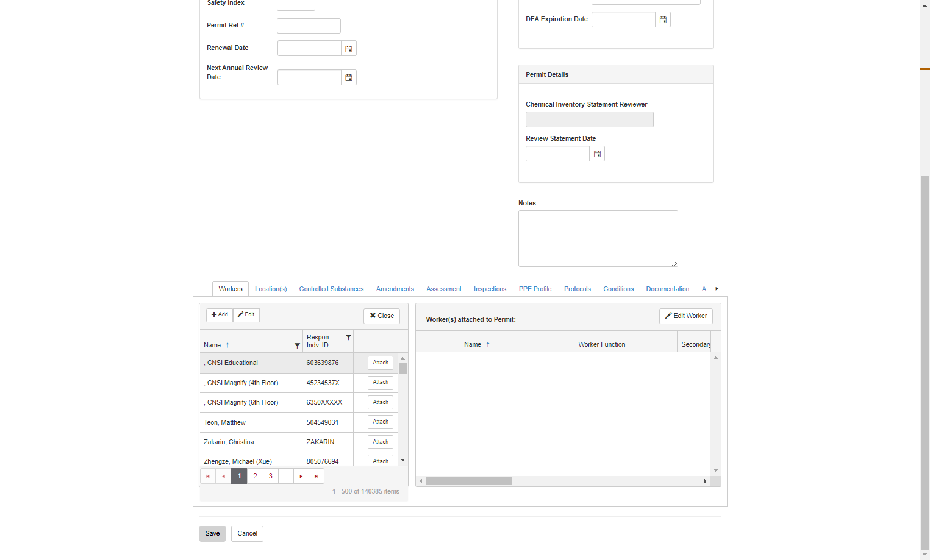The width and height of the screenshot is (930, 560).
Task: Open the Protocols tab
Action: [x=578, y=289]
